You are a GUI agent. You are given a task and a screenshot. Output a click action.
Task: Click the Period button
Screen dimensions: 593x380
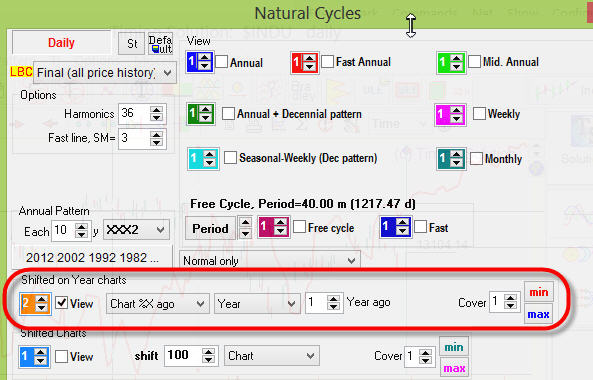210,228
